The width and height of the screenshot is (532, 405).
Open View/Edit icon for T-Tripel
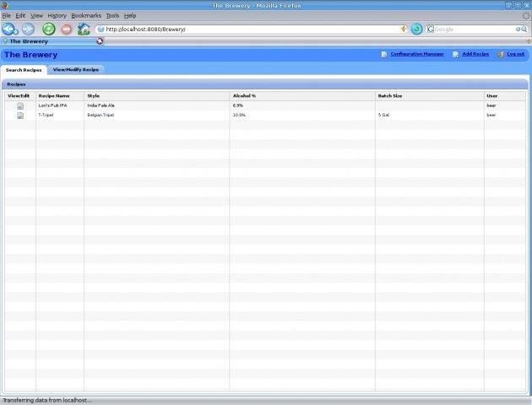pos(20,116)
